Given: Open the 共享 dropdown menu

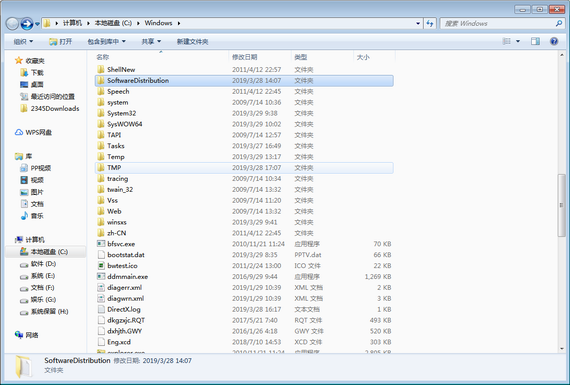Looking at the screenshot, I should pos(151,42).
